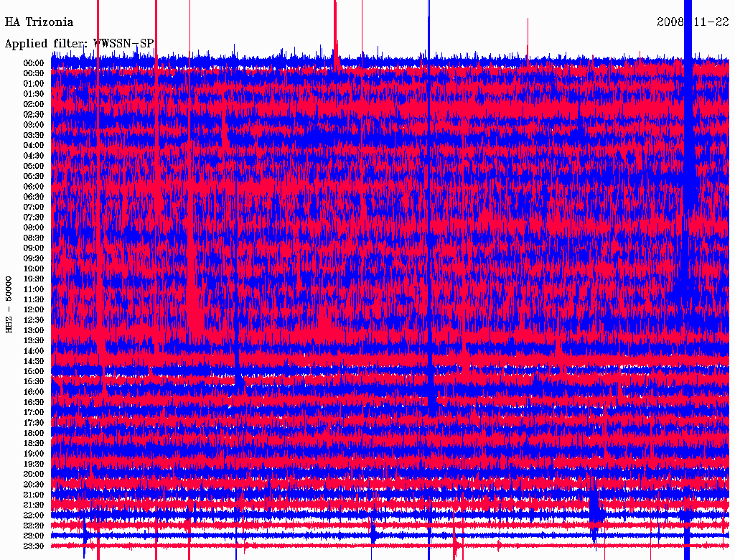
Task: Click the 14:00 time label
Action: [34, 351]
